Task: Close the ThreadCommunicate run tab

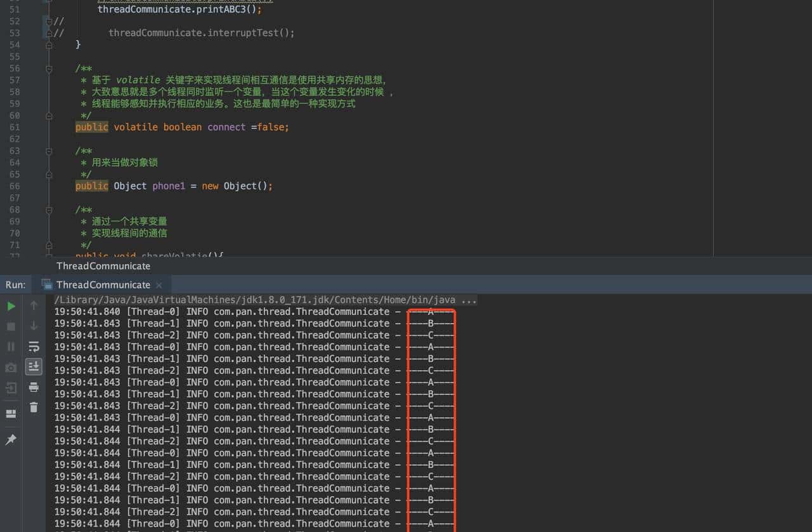Action: (159, 285)
